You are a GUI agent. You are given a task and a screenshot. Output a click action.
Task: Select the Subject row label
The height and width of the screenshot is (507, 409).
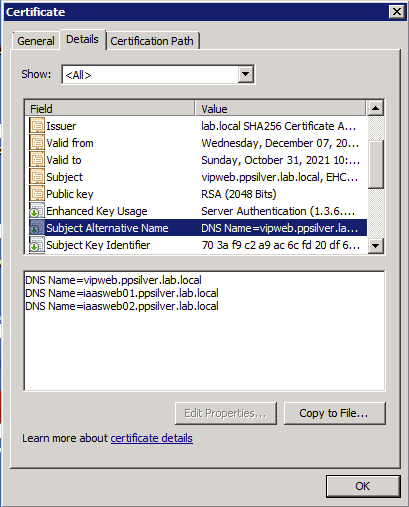pos(64,177)
